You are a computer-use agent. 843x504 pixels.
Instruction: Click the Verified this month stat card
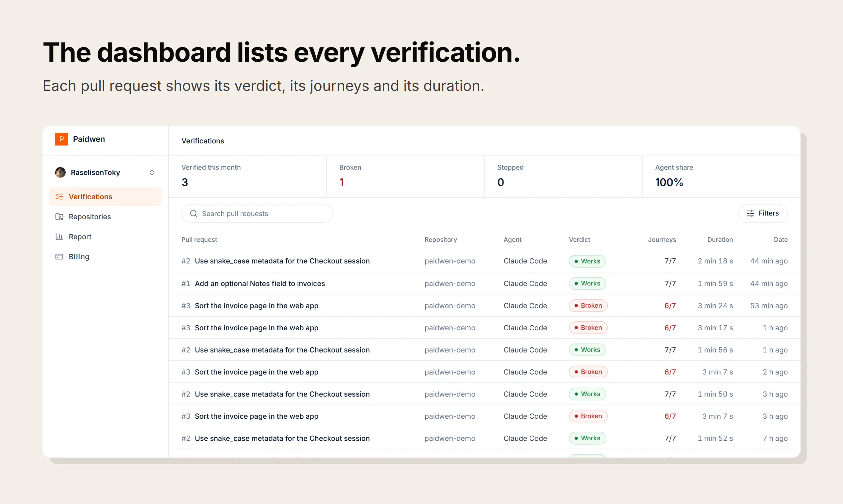click(x=248, y=176)
